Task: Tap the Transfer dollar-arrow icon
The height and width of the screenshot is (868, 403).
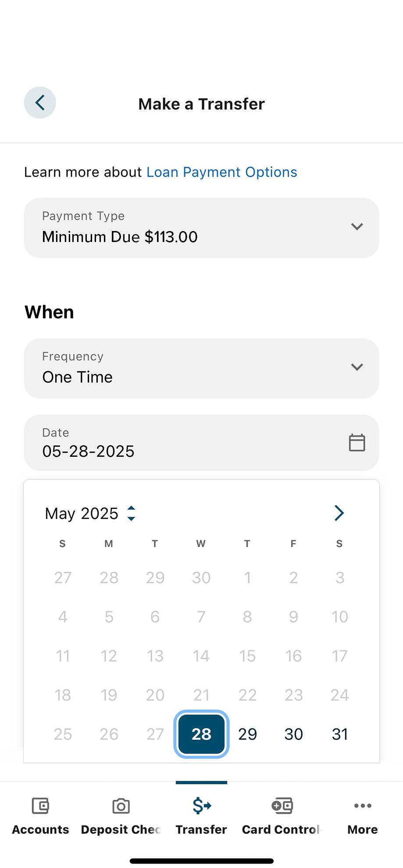Action: click(201, 806)
